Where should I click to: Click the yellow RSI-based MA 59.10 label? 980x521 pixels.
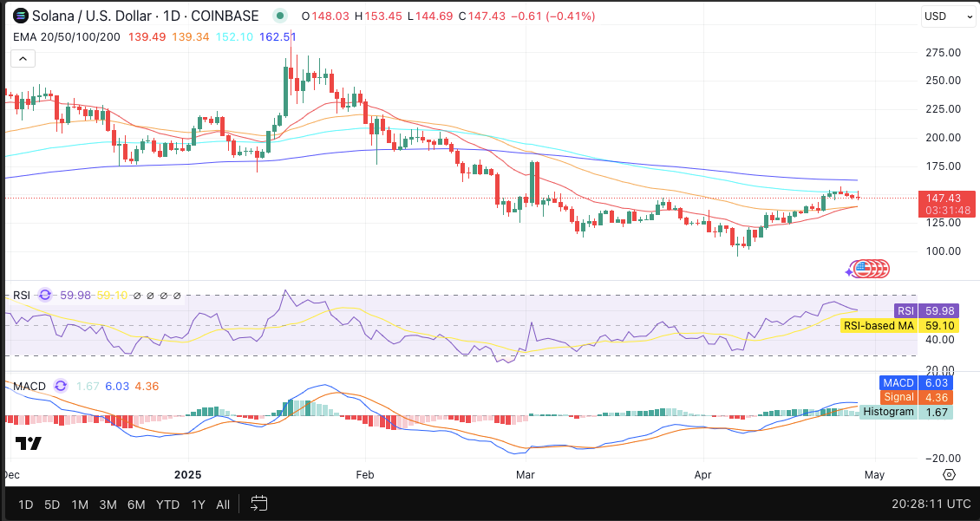pos(899,325)
